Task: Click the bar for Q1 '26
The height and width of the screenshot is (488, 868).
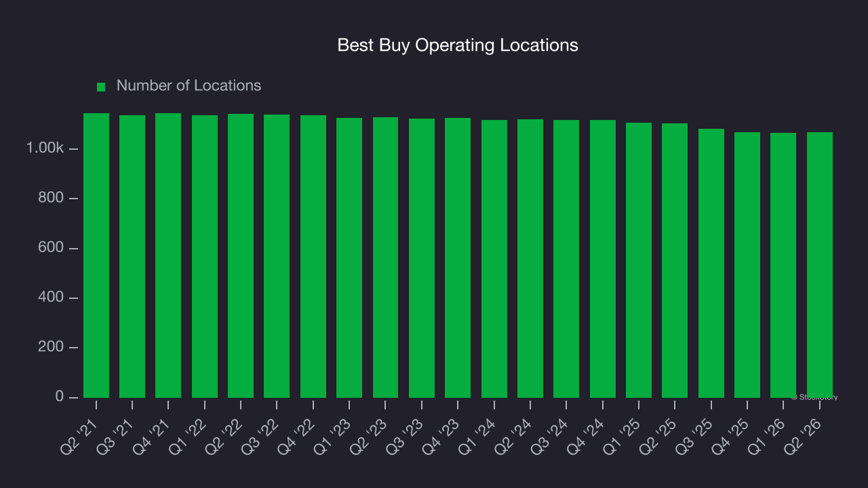Action: [x=783, y=265]
